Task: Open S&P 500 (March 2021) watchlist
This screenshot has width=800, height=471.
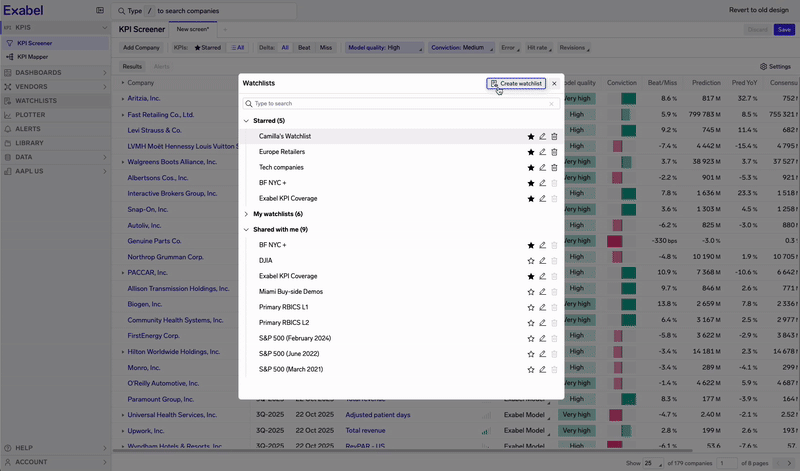Action: (x=291, y=369)
